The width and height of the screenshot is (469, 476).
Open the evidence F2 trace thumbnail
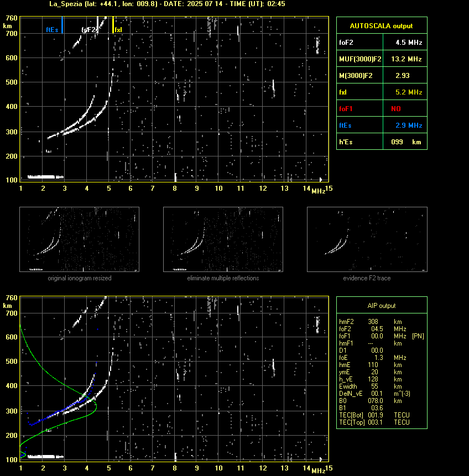pyautogui.click(x=367, y=239)
